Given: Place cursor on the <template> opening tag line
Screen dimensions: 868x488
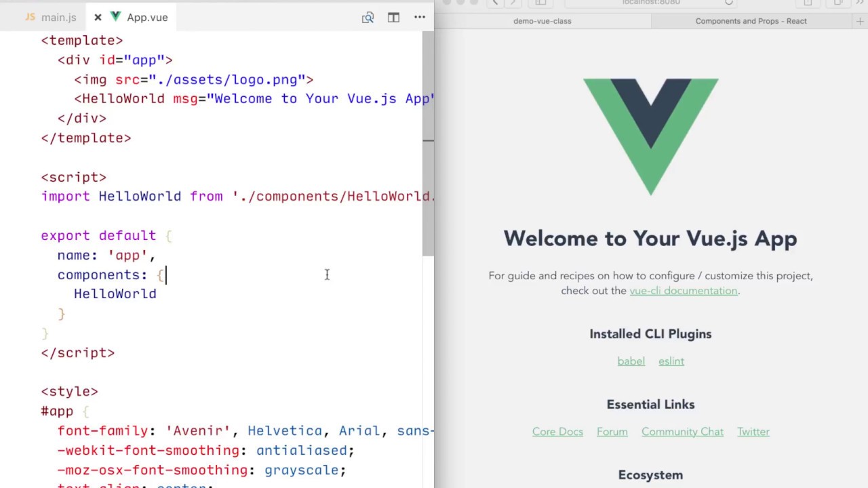Looking at the screenshot, I should (81, 41).
